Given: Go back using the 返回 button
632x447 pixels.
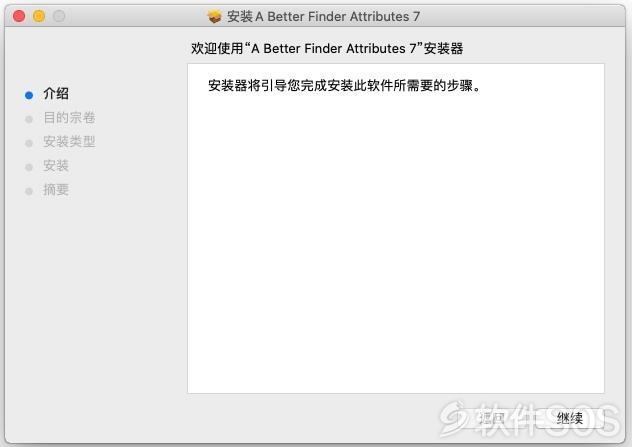Looking at the screenshot, I should pos(493,418).
